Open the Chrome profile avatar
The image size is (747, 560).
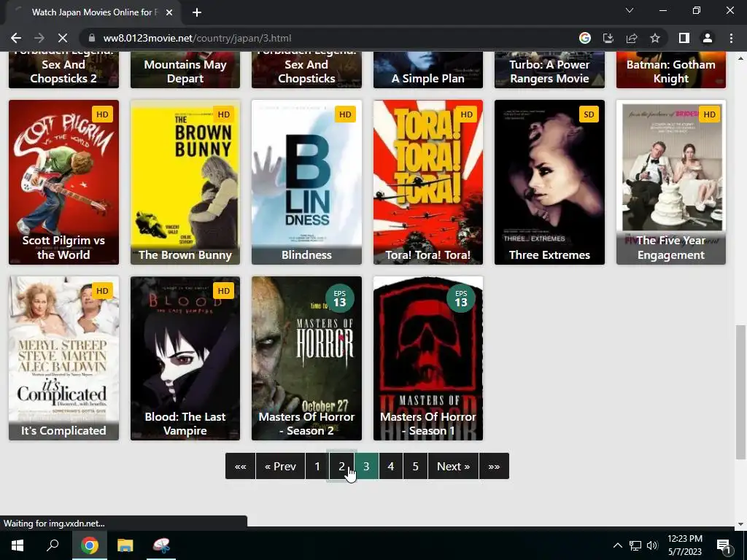(708, 38)
